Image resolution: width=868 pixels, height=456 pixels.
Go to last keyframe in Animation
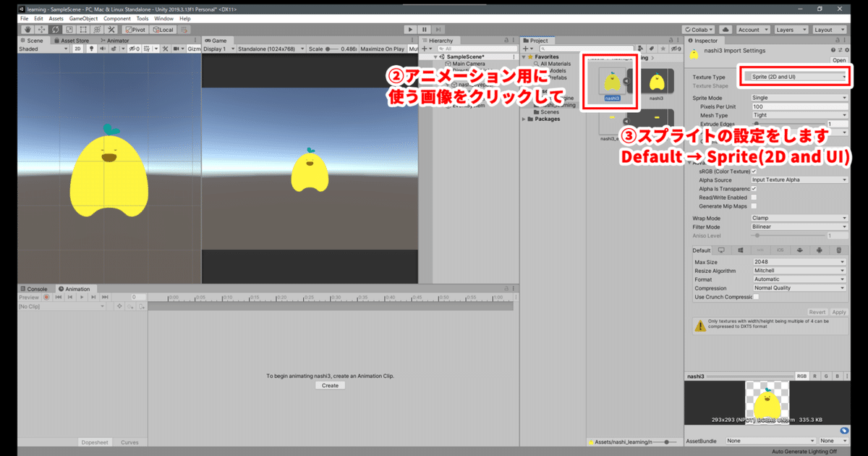point(105,297)
